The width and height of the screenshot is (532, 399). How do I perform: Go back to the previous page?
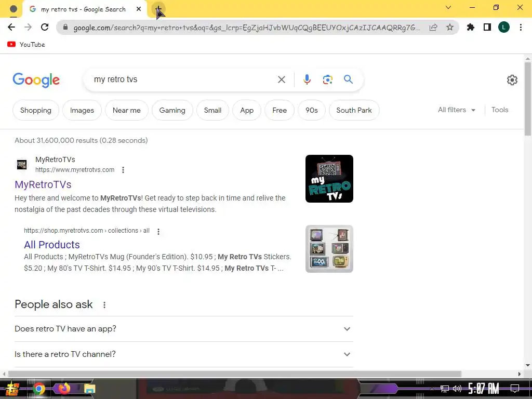(11, 27)
